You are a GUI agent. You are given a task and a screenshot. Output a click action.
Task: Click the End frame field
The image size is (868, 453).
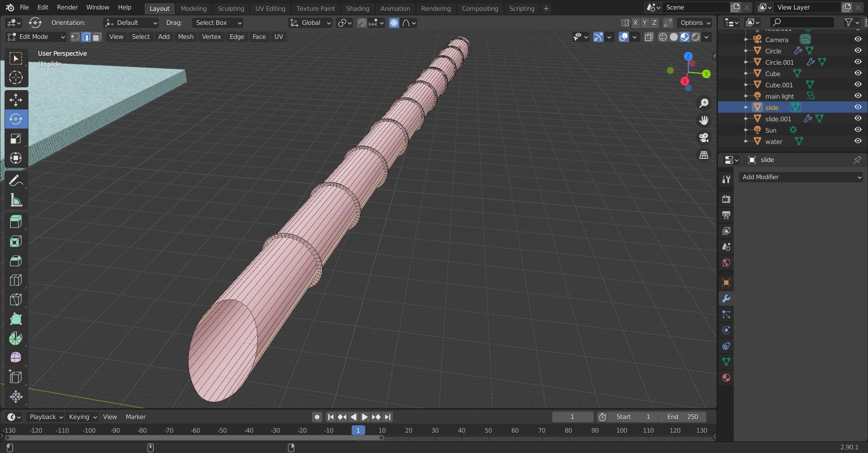coord(682,417)
